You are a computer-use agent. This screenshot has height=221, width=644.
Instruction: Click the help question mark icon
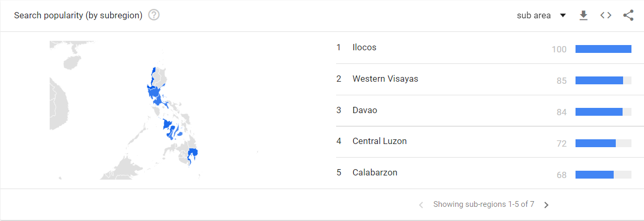154,15
